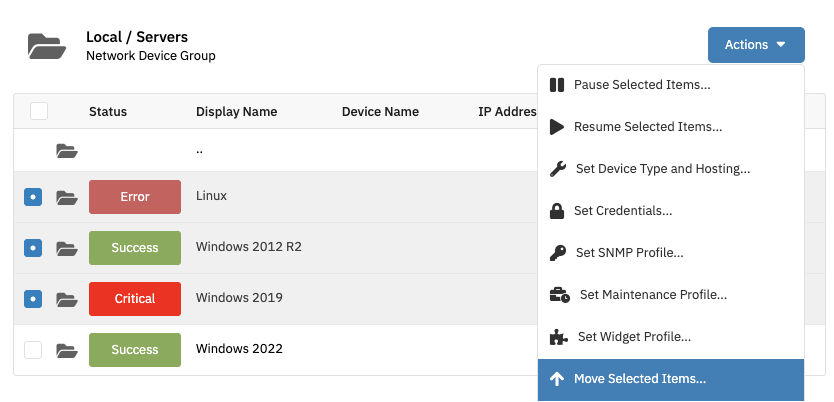Click the play icon for Resume Selected Items
834x402 pixels.
pos(556,127)
